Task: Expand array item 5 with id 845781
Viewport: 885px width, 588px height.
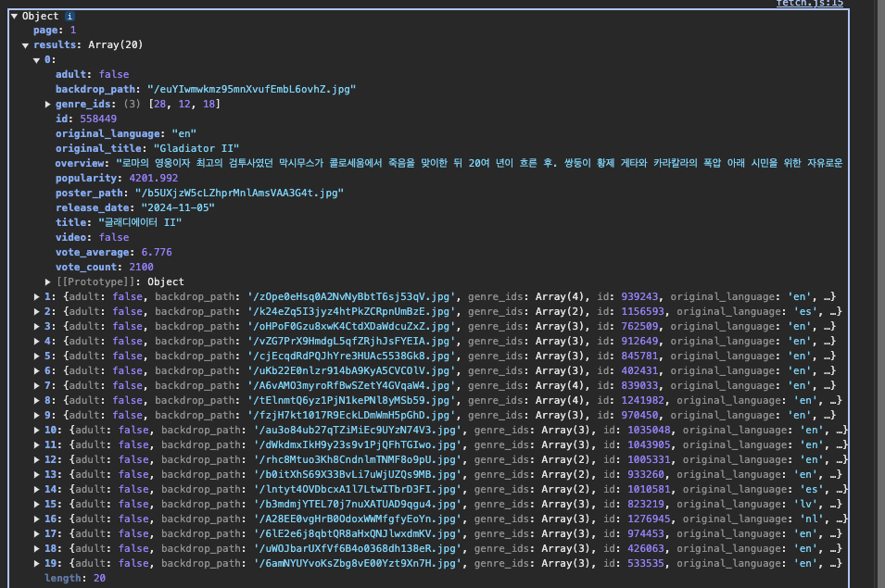Action: point(37,356)
